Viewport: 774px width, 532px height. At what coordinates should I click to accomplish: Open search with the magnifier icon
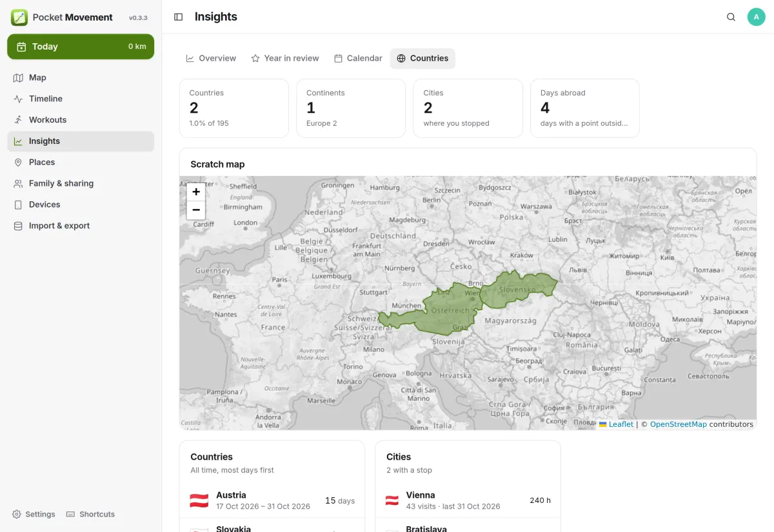pos(731,17)
